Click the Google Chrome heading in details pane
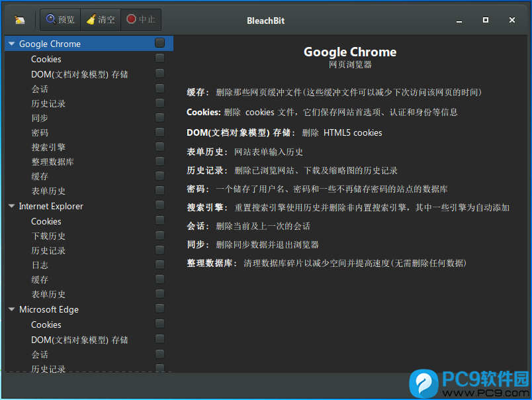 350,52
